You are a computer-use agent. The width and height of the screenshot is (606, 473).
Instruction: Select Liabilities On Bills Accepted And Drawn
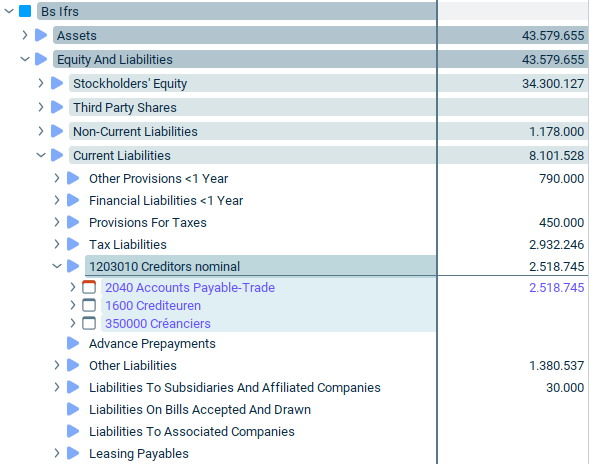(200, 409)
